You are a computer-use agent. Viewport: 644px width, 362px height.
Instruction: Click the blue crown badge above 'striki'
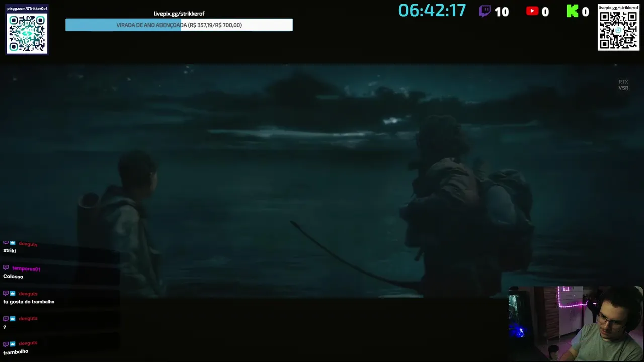coord(13,243)
